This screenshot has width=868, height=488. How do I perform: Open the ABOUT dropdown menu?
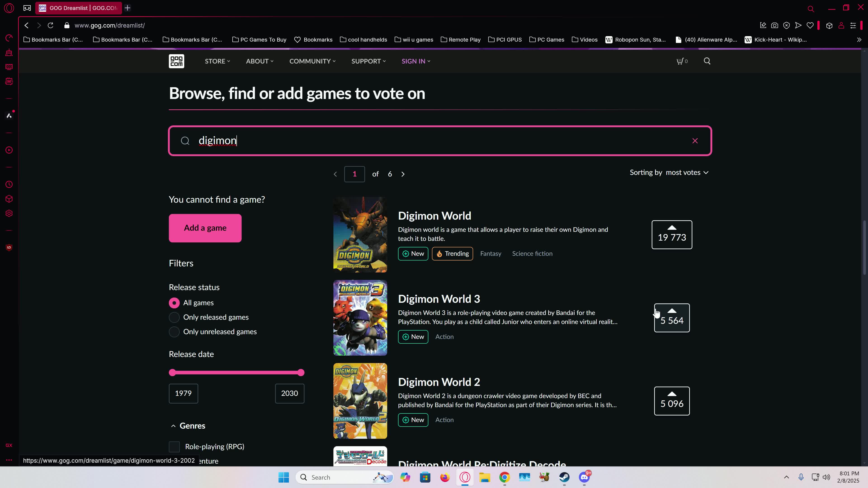pos(259,61)
